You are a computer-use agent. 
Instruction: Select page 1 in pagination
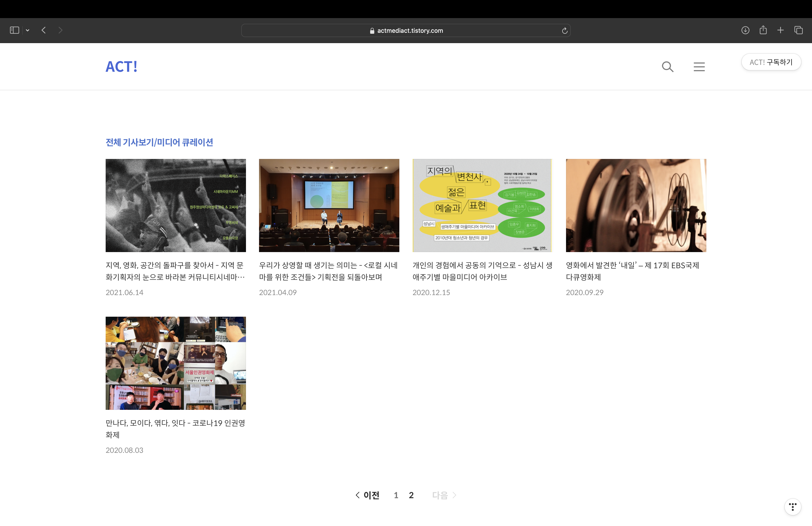[x=396, y=495]
